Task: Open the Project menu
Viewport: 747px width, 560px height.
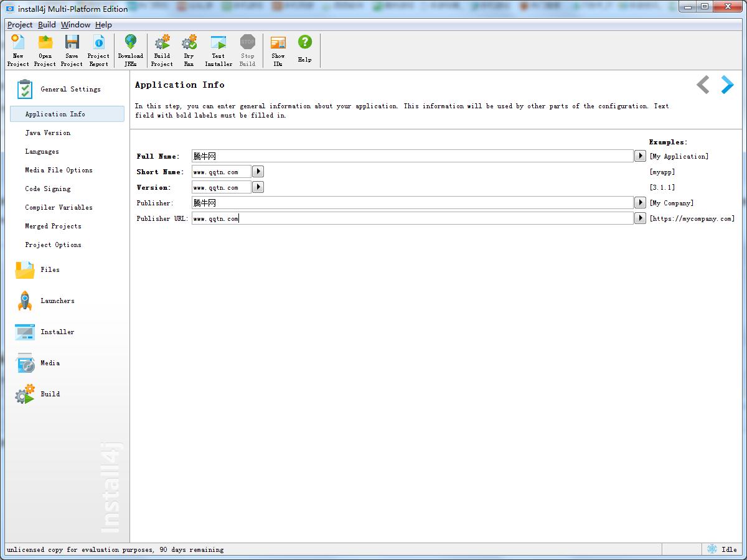Action: tap(20, 25)
